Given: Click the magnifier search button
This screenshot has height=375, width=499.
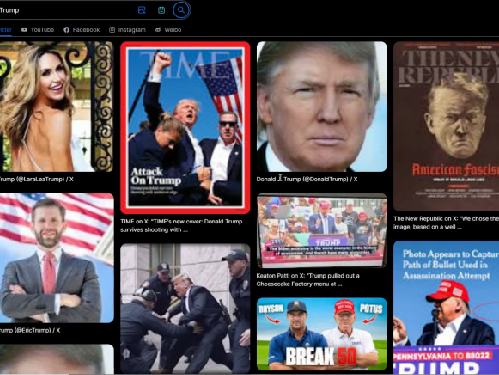Looking at the screenshot, I should [181, 10].
